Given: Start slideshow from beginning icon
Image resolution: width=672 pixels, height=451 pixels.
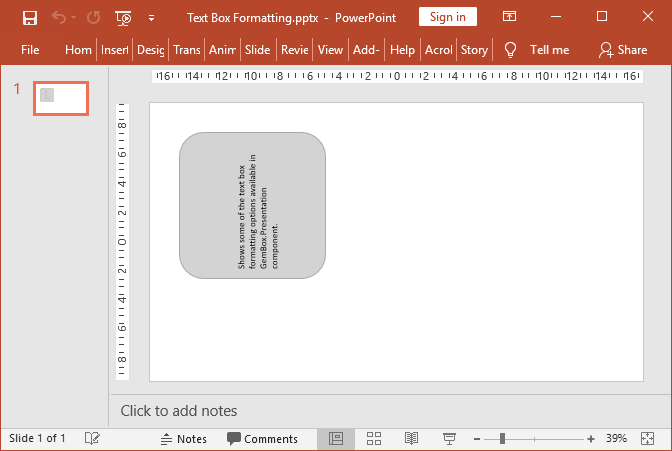Looking at the screenshot, I should pyautogui.click(x=124, y=17).
